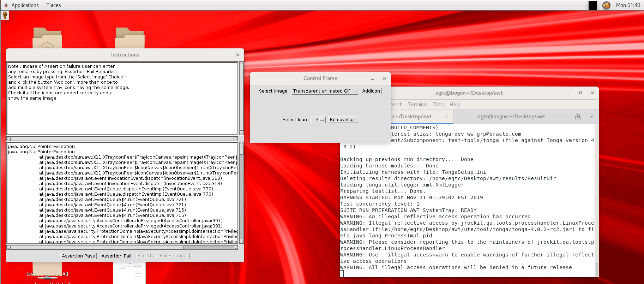Open the Select Image choice dropdown

(x=325, y=91)
